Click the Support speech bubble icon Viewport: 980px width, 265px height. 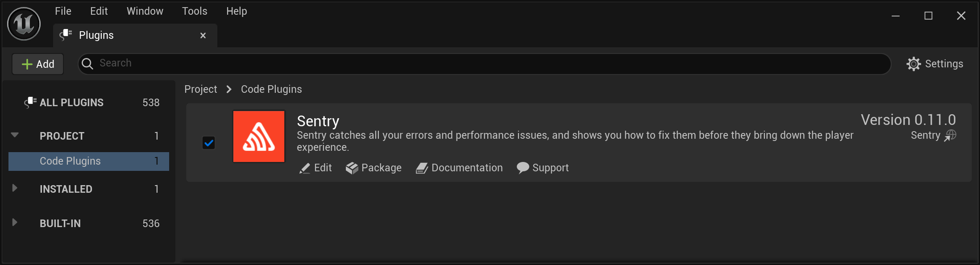523,168
